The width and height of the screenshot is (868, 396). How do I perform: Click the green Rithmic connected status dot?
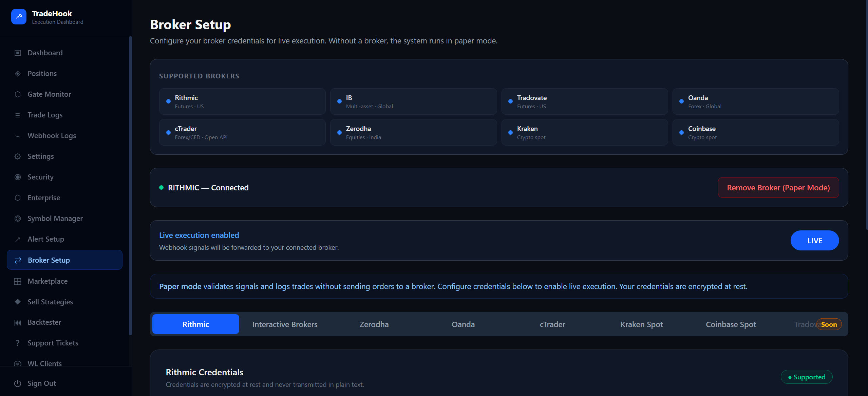point(162,188)
